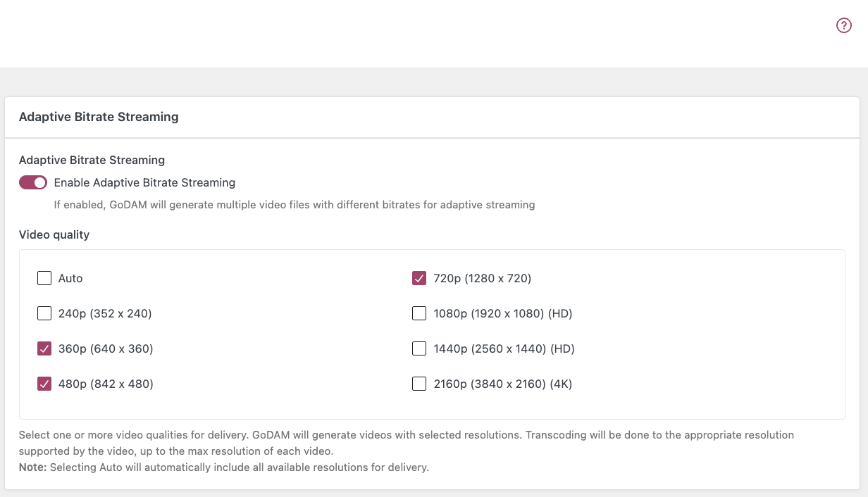Click the bold "Note:" text about Auto
Image resolution: width=868 pixels, height=497 pixels.
pos(32,467)
